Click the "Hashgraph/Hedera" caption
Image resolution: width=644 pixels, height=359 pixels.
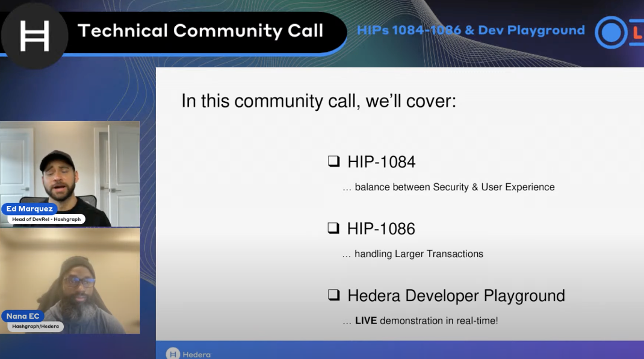36,326
